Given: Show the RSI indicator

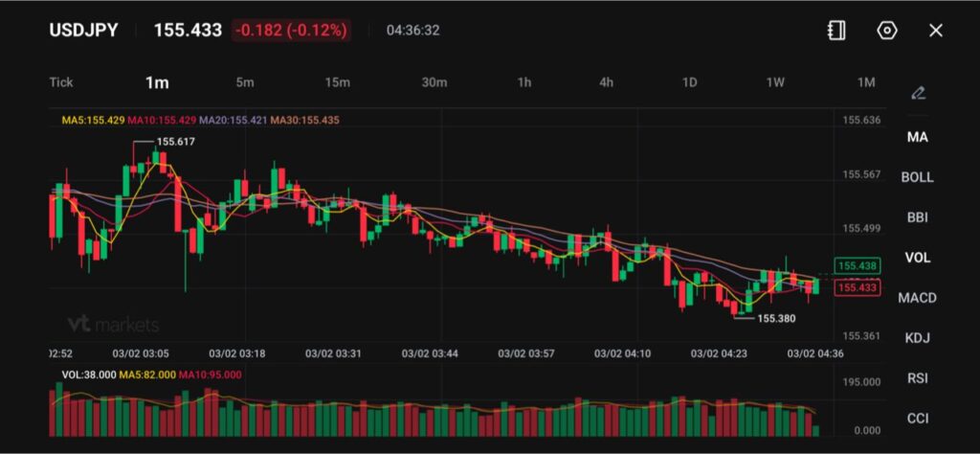Looking at the screenshot, I should click(917, 378).
